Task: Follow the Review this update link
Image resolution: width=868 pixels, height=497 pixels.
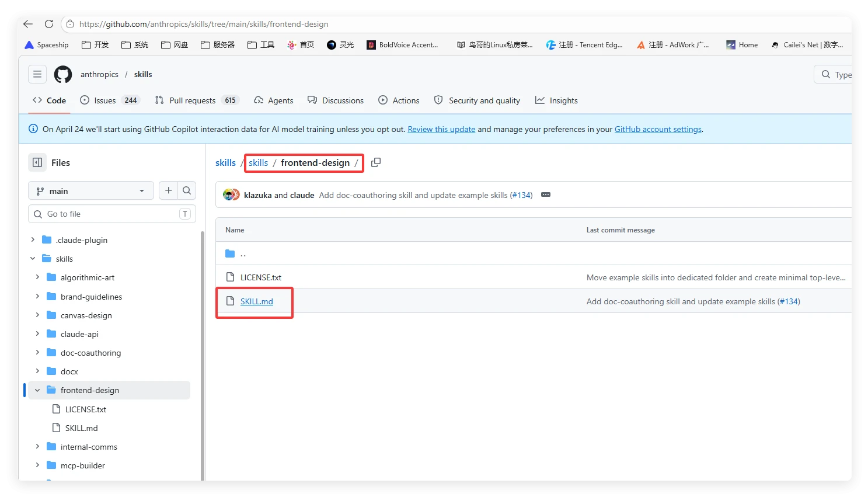Action: [x=441, y=129]
